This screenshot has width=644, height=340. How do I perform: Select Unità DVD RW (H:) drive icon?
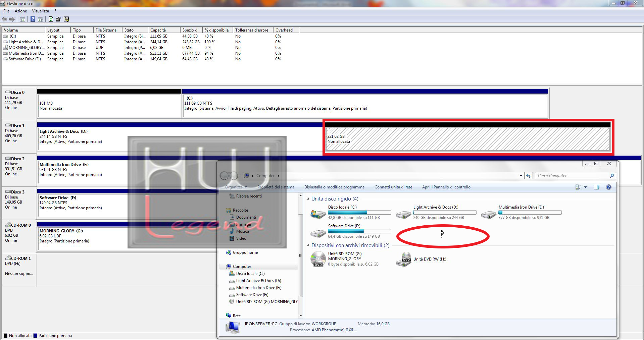point(403,260)
